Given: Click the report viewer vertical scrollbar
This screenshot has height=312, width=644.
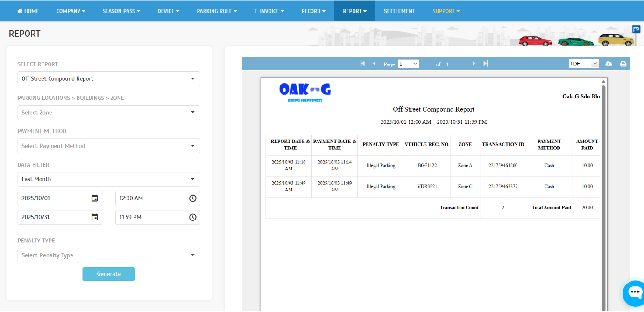Looking at the screenshot, I should (x=603, y=187).
